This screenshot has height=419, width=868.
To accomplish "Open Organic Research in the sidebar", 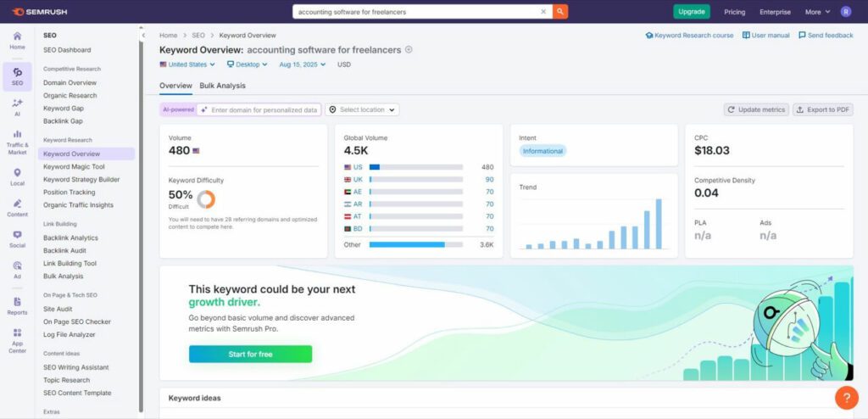I will [x=70, y=95].
